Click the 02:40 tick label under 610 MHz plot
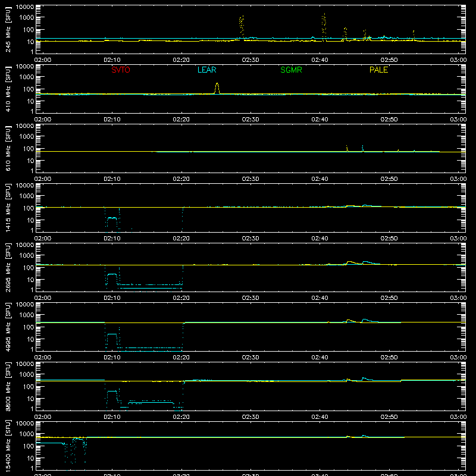Screen dimensions: 476x476 click(320, 179)
